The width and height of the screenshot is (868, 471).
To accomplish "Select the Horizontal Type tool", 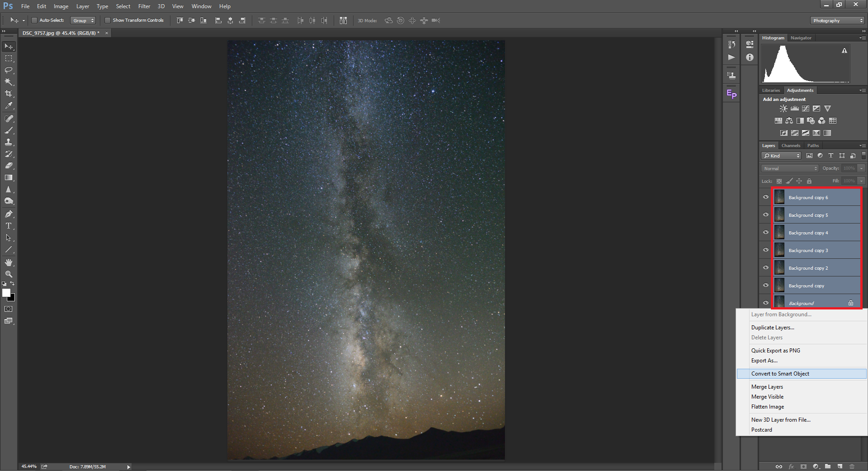I will 9,226.
